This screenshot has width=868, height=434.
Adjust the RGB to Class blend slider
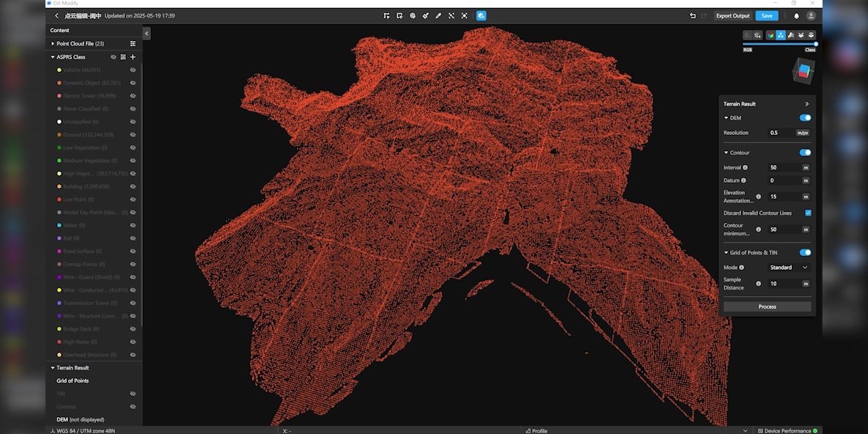(815, 44)
